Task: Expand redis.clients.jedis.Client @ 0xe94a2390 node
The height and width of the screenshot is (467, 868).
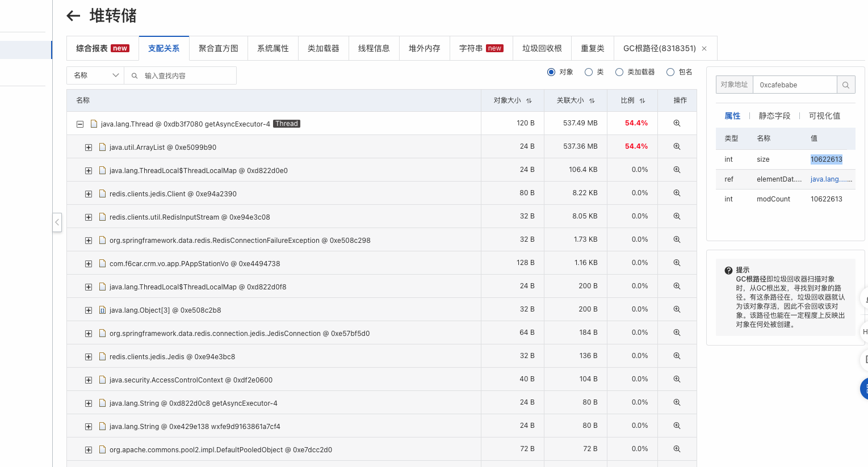Action: [x=89, y=193]
